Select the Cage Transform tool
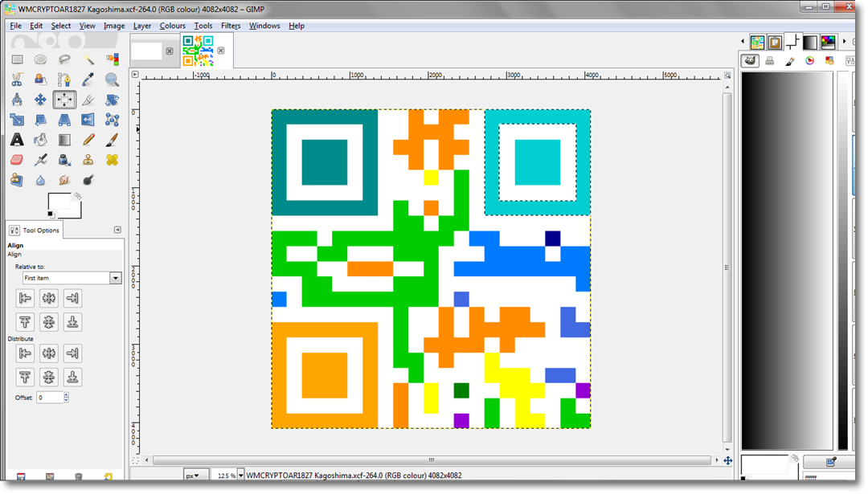The width and height of the screenshot is (868, 494). tap(112, 120)
